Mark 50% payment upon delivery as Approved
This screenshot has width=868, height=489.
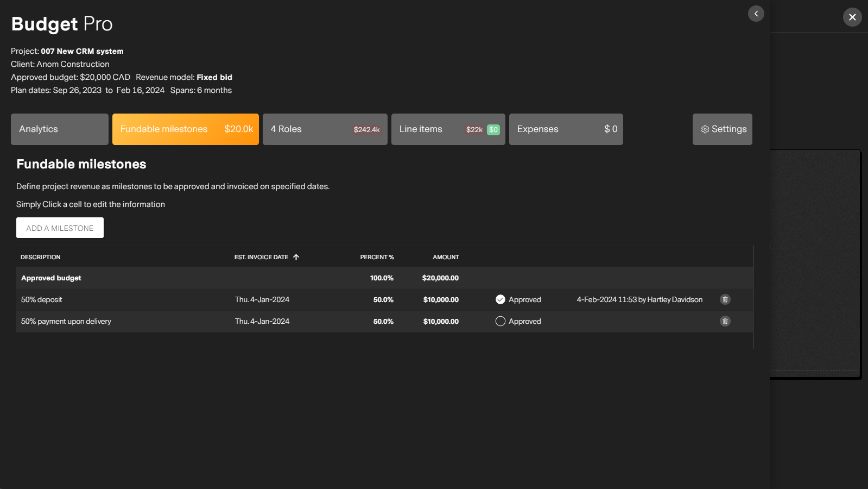coord(500,321)
